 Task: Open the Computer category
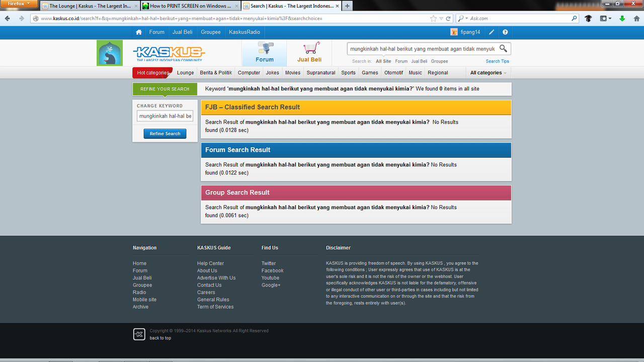coord(249,73)
